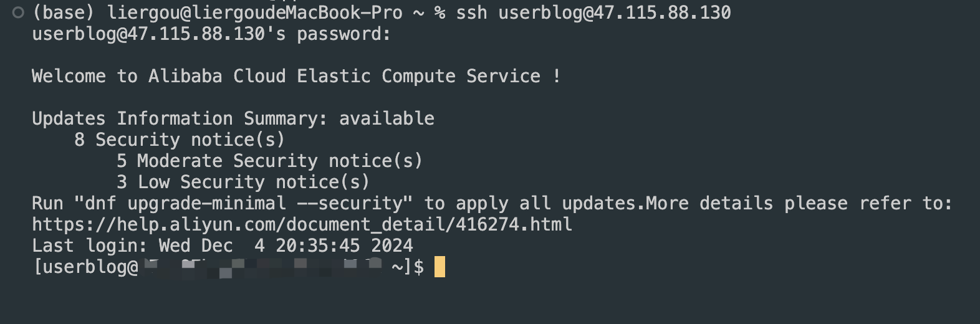Click the "(base)" conda environment label
The image size is (980, 324).
pos(63,12)
